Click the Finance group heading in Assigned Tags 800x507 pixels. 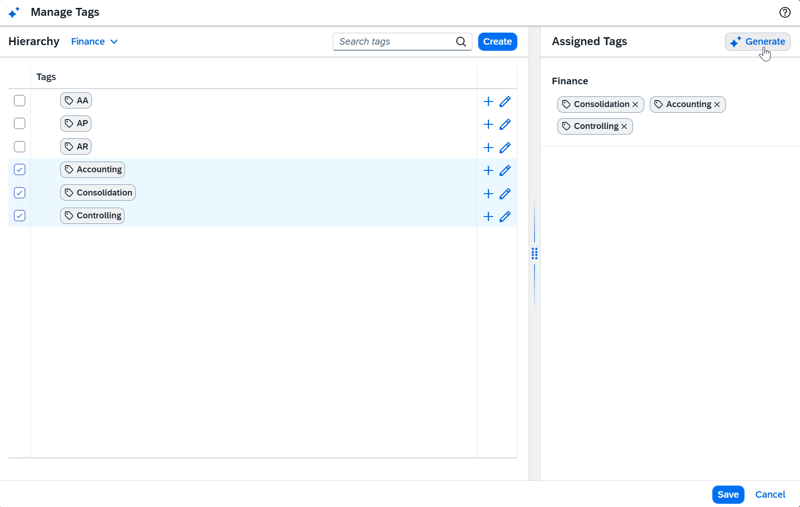pos(570,81)
